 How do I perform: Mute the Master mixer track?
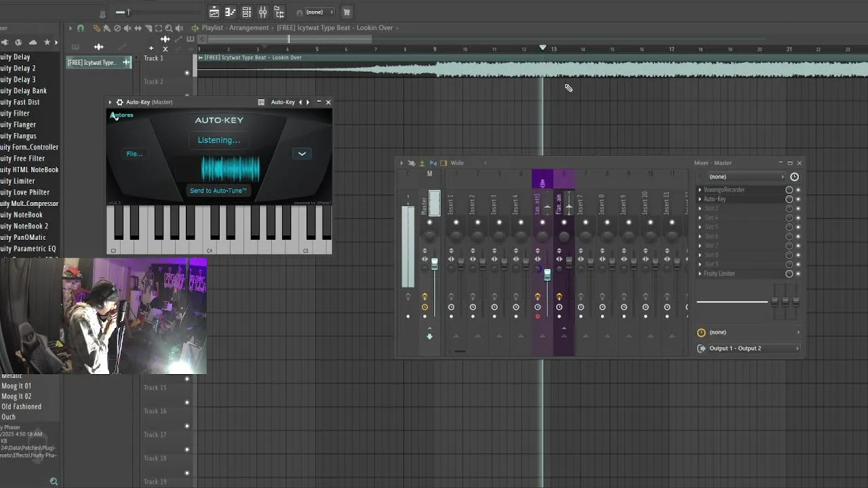(x=429, y=222)
